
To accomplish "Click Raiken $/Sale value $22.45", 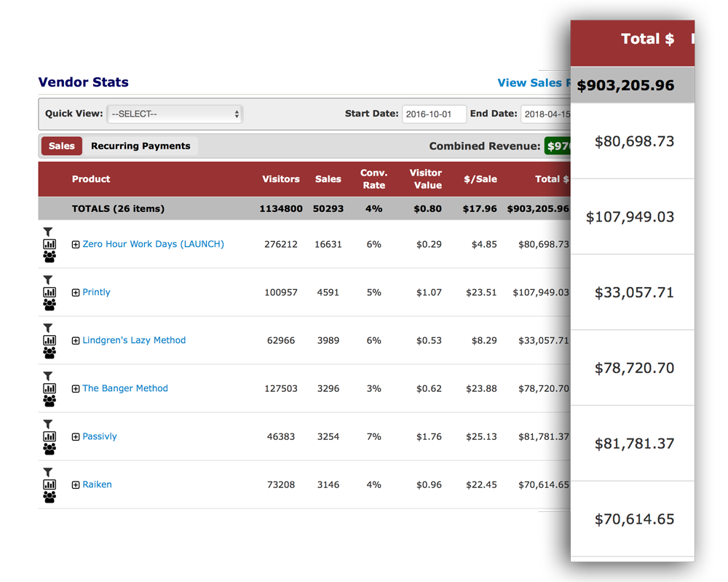I will (481, 484).
